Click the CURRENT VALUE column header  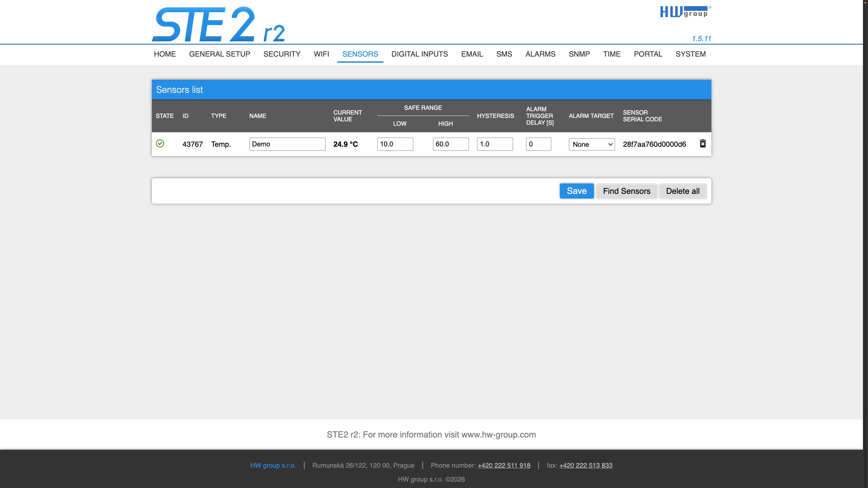[348, 116]
